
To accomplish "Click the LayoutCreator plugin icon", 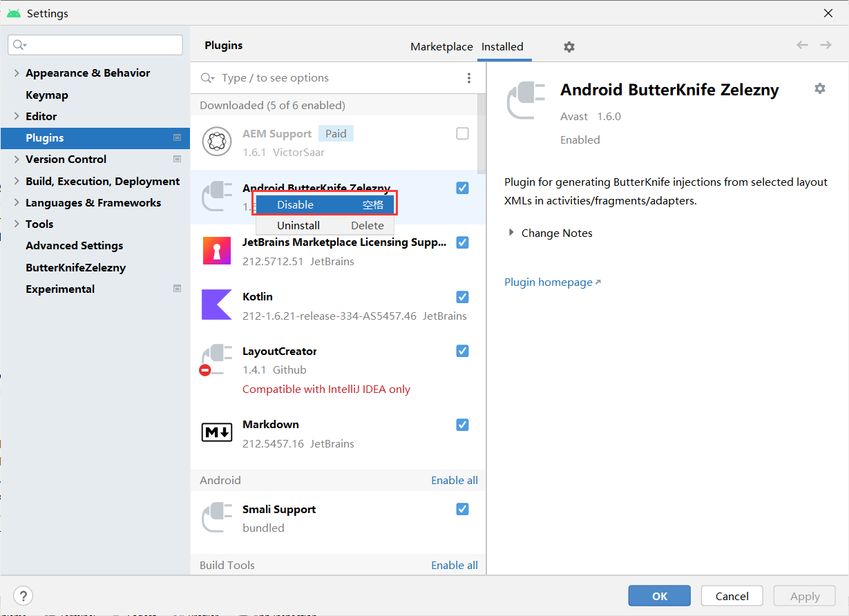I will [x=216, y=359].
